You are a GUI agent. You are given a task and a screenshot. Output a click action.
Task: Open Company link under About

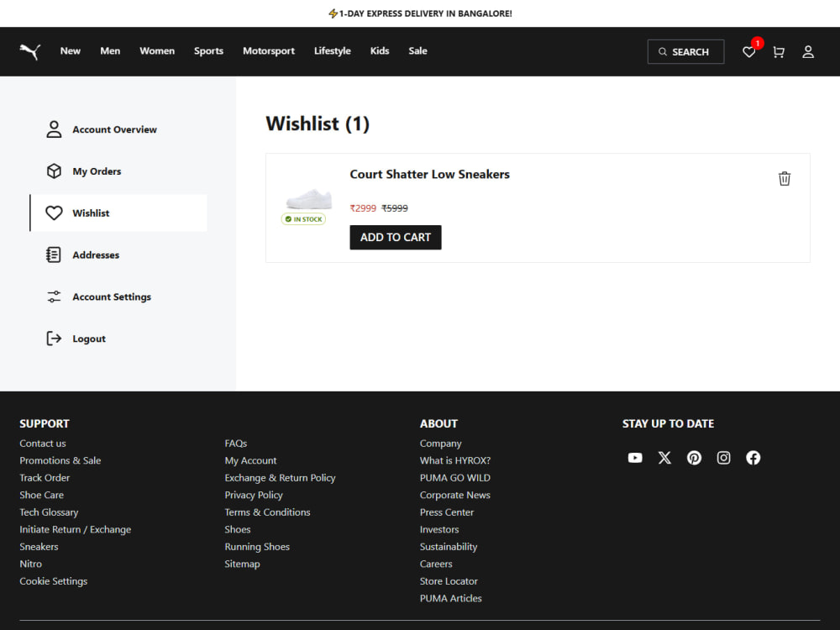pyautogui.click(x=441, y=443)
